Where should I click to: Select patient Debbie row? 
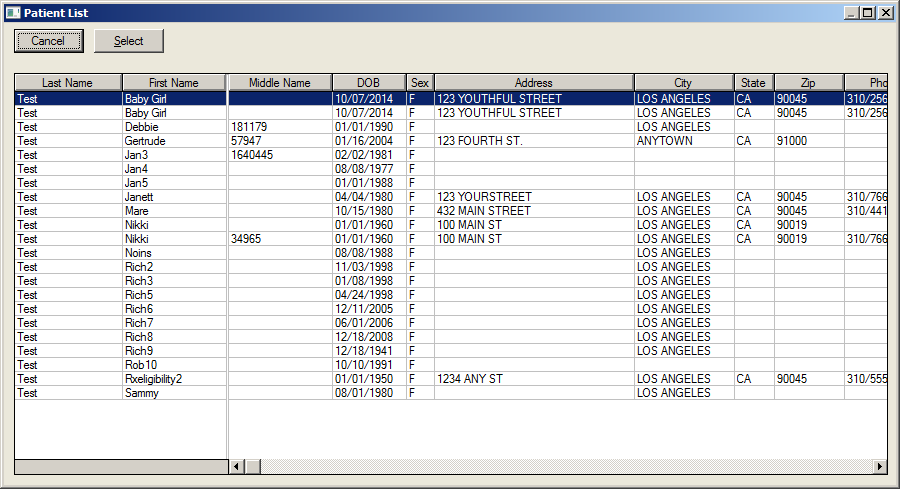pyautogui.click(x=451, y=127)
